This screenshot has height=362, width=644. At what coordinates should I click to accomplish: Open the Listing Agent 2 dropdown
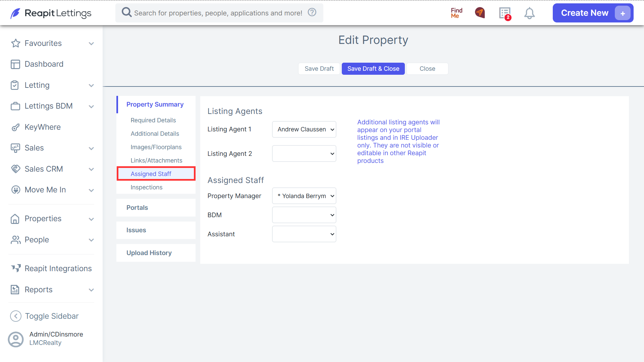(x=304, y=154)
